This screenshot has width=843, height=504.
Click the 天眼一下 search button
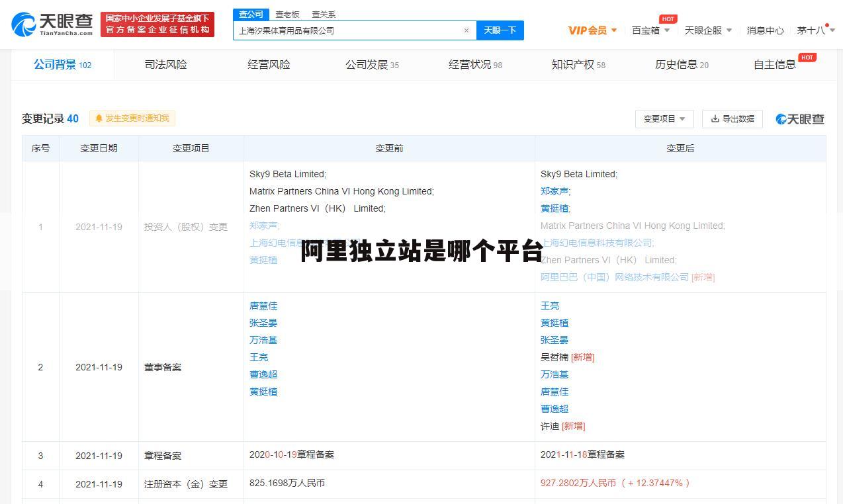click(500, 30)
